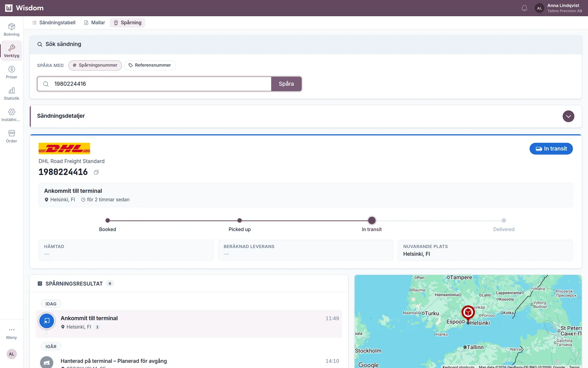Screen dimensions: 588x368
Task: Click the Google logo on the map
Action: click(x=369, y=364)
